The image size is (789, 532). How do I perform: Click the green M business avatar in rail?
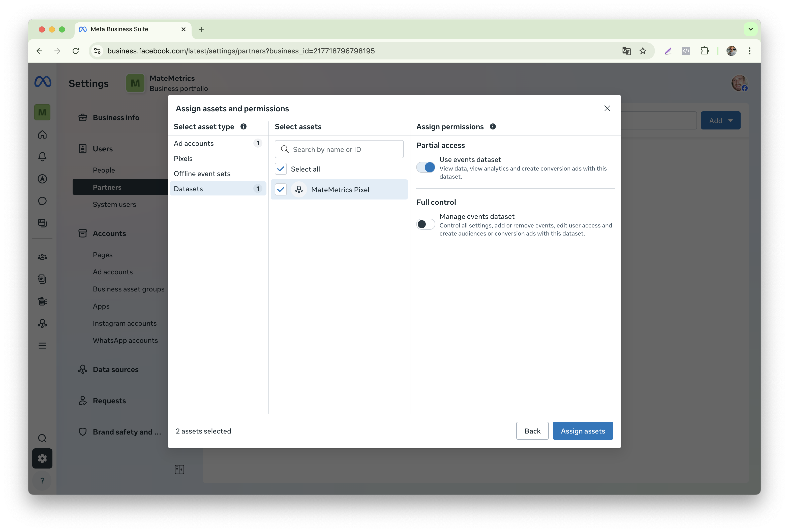[42, 112]
